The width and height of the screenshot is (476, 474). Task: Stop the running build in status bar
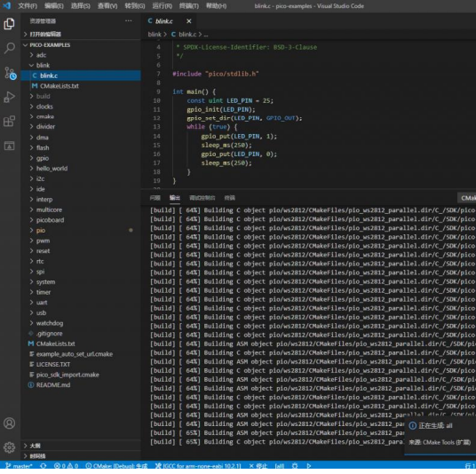point(258,465)
